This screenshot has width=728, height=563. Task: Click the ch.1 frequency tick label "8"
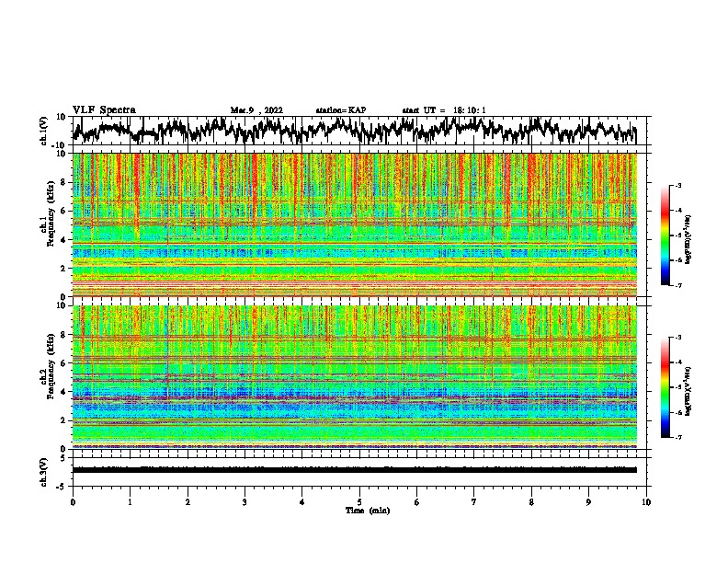(x=64, y=182)
